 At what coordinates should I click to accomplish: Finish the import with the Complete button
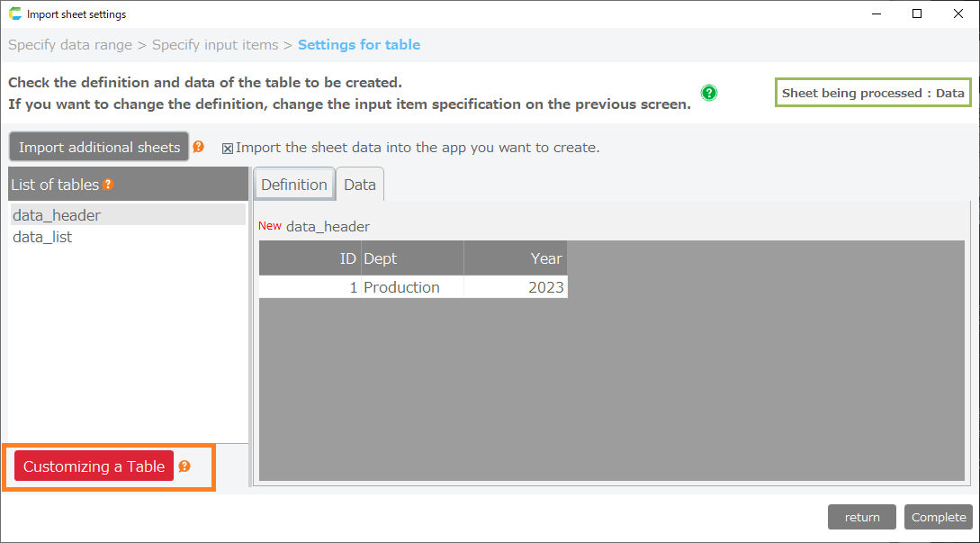pos(938,517)
